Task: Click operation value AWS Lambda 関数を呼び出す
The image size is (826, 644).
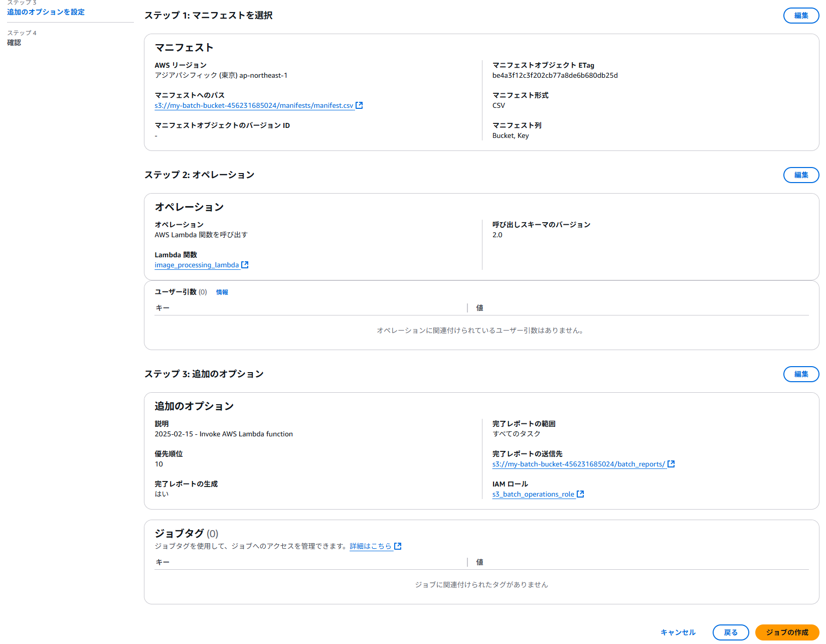Action: pyautogui.click(x=201, y=235)
